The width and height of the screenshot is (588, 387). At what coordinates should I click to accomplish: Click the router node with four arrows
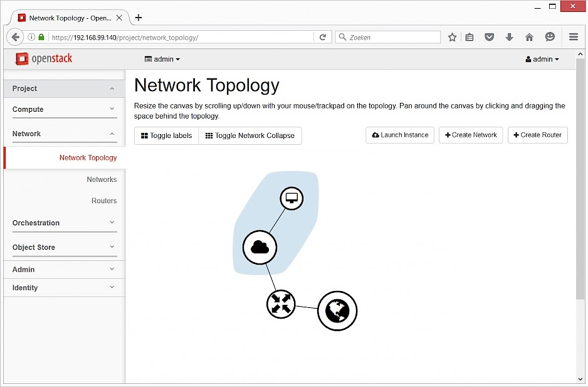click(281, 304)
